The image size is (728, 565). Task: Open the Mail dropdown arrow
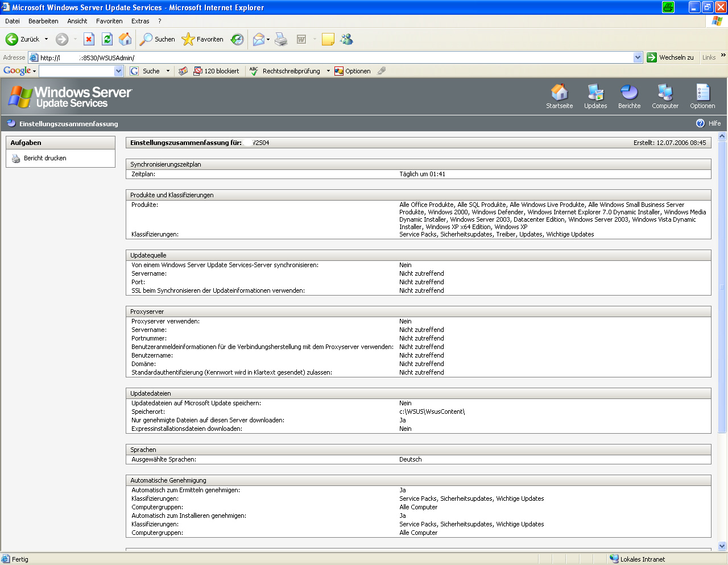[268, 39]
